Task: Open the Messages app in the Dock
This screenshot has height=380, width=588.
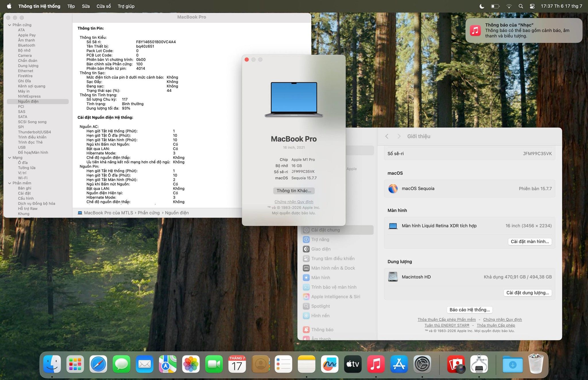Action: (121, 364)
